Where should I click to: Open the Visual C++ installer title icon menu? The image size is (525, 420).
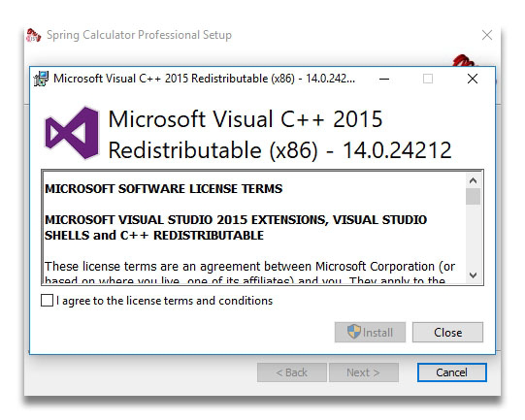[41, 79]
